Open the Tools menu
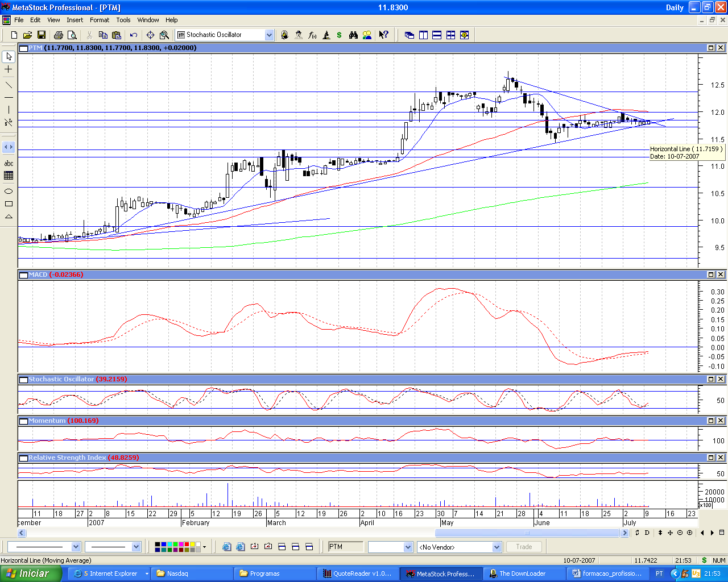This screenshot has width=728, height=582. [x=123, y=20]
